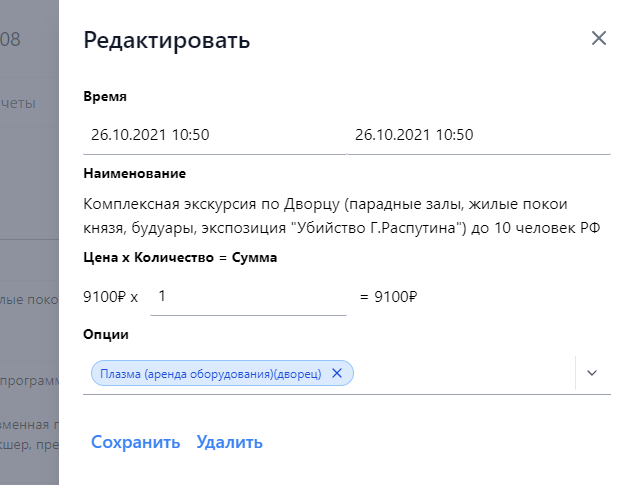Click the 9100₽ unit price text
624x485 pixels.
coord(104,296)
